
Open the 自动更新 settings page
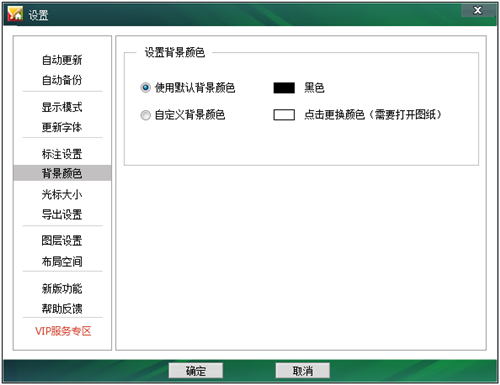point(62,60)
